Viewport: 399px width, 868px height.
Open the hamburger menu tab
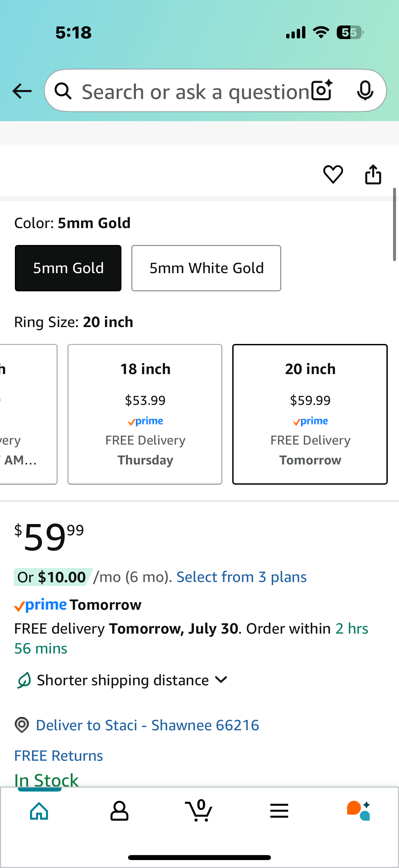tap(279, 810)
